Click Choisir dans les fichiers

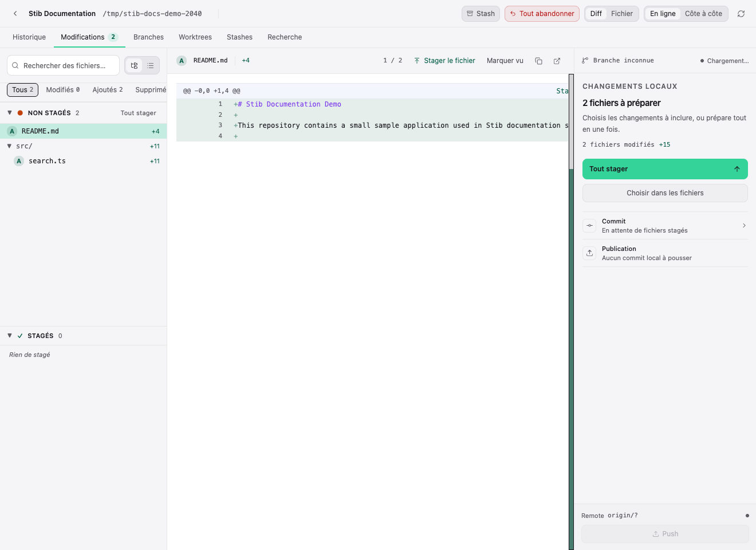point(665,193)
